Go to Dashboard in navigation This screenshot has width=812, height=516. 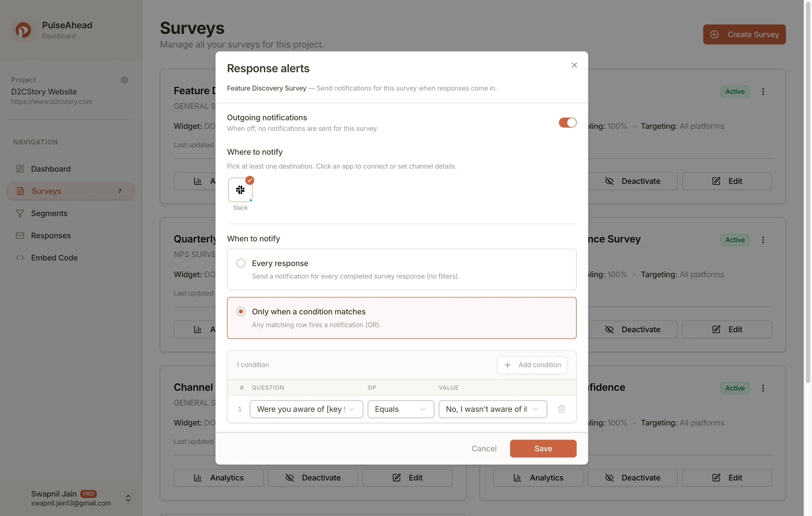click(51, 168)
